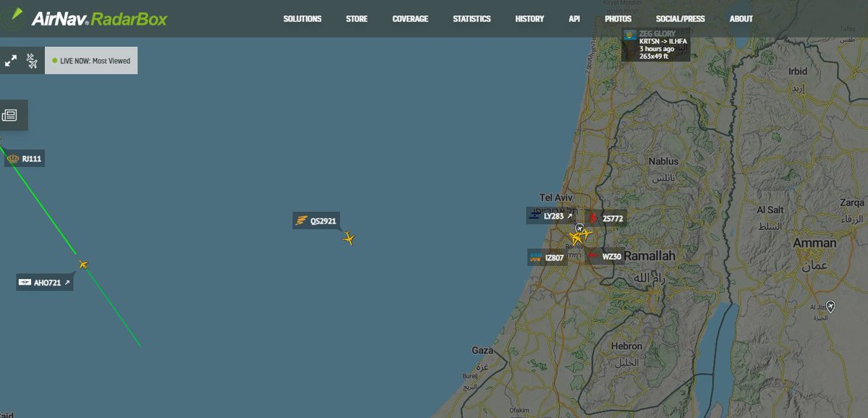Select the 2S772 flight label
The width and height of the screenshot is (868, 418).
606,218
